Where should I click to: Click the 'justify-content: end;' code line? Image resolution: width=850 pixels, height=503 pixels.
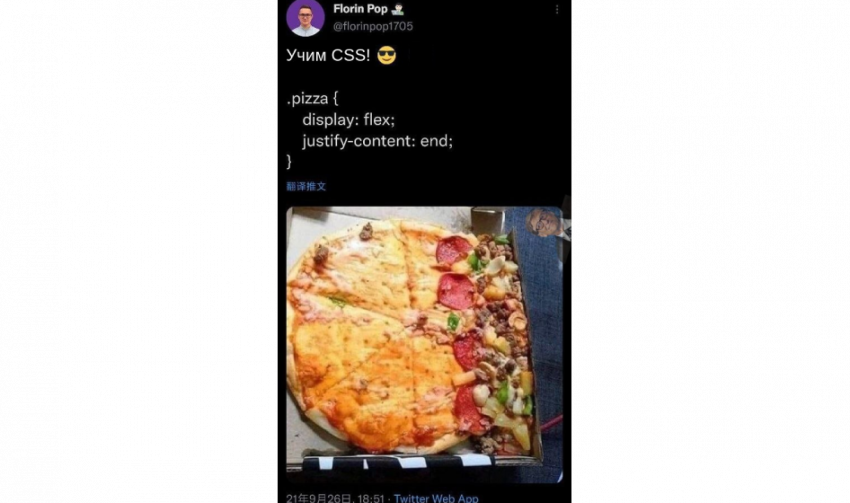click(377, 141)
